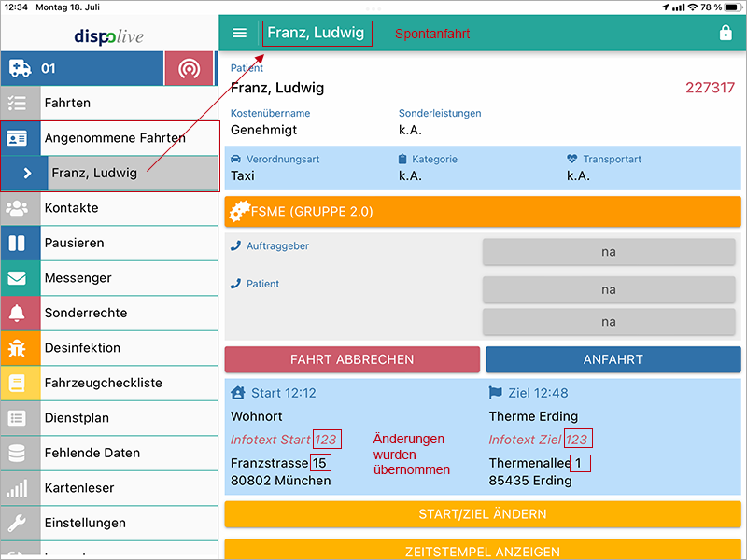Open Fahrten checklist icon
Screen dimensions: 747x560
[x=17, y=103]
